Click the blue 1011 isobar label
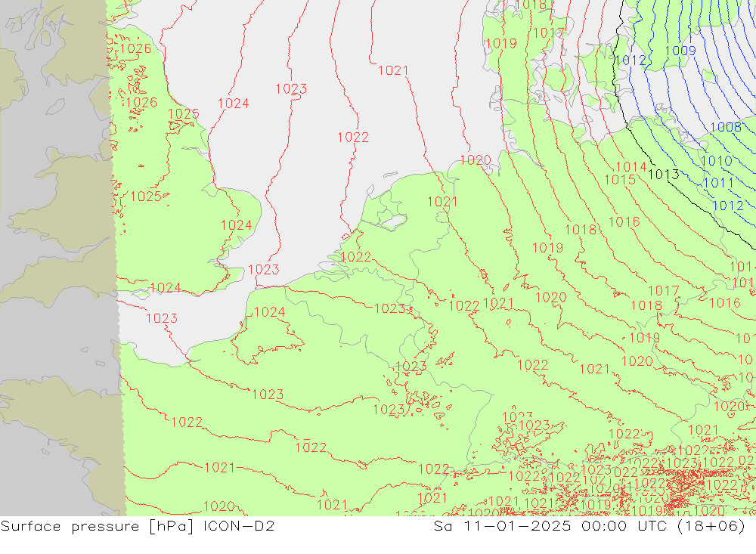Screen dimensions: 756x554 [718, 183]
